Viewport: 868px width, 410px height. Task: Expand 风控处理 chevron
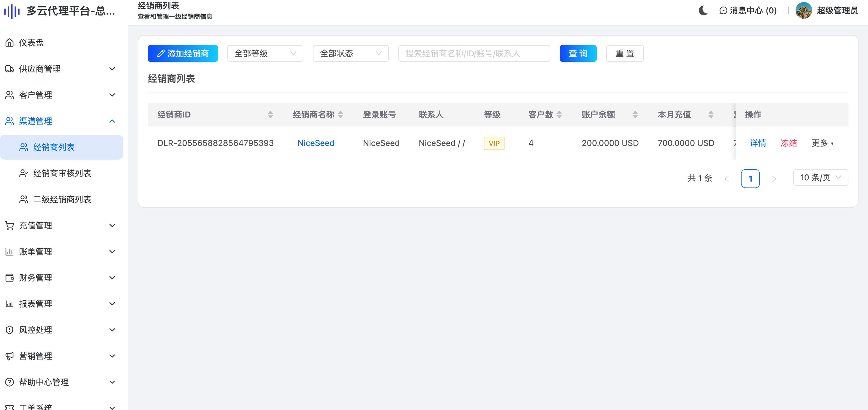pyautogui.click(x=112, y=330)
